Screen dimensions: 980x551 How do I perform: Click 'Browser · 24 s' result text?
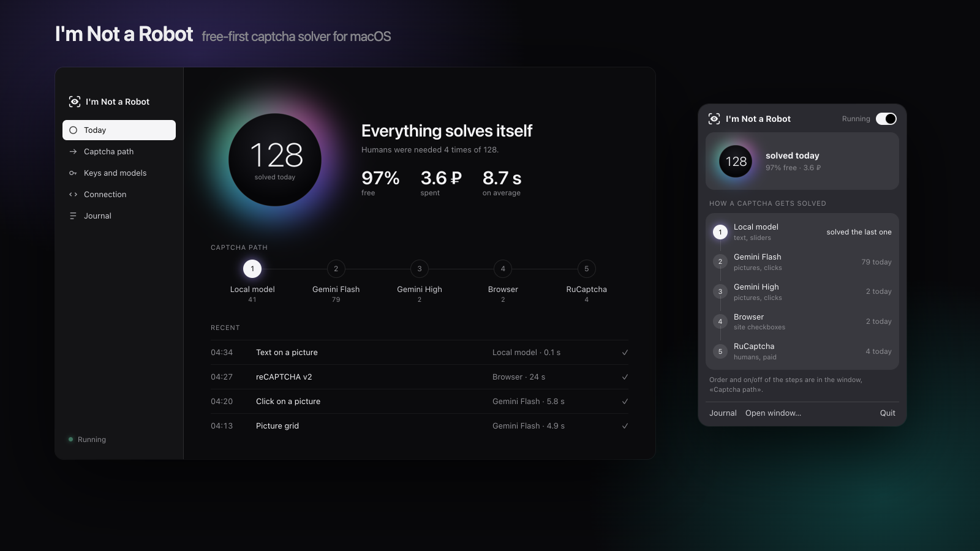[519, 377]
